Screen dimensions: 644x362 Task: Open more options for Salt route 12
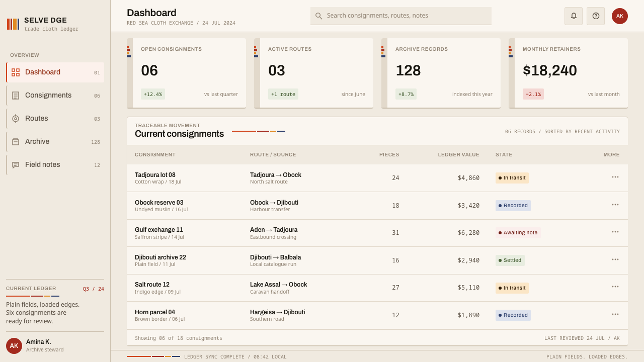[615, 287]
